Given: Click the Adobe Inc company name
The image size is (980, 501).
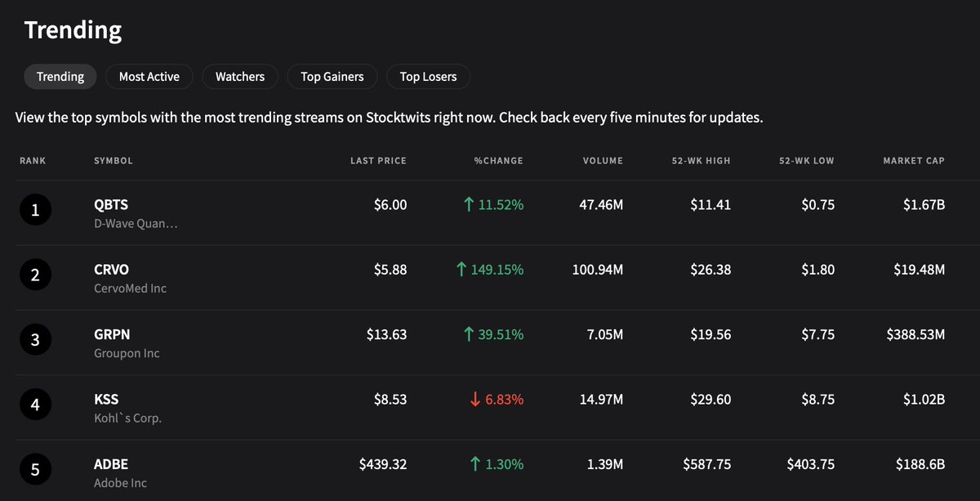Looking at the screenshot, I should (x=121, y=483).
